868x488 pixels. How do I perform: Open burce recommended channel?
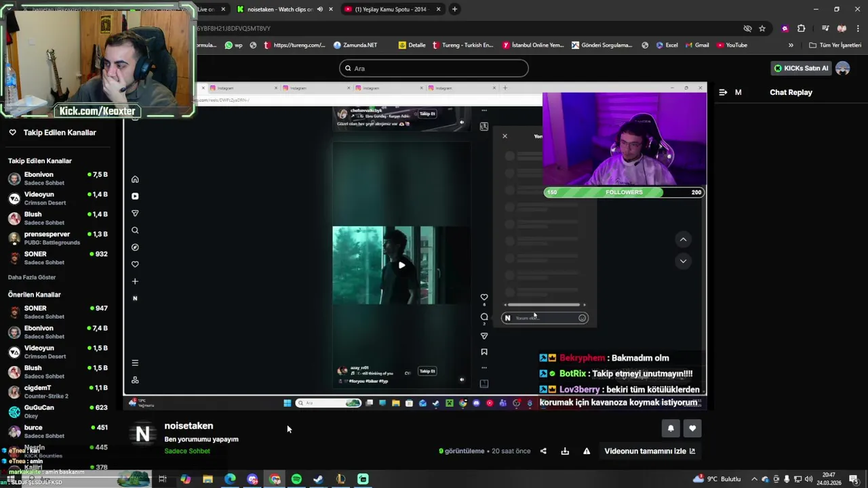click(58, 432)
